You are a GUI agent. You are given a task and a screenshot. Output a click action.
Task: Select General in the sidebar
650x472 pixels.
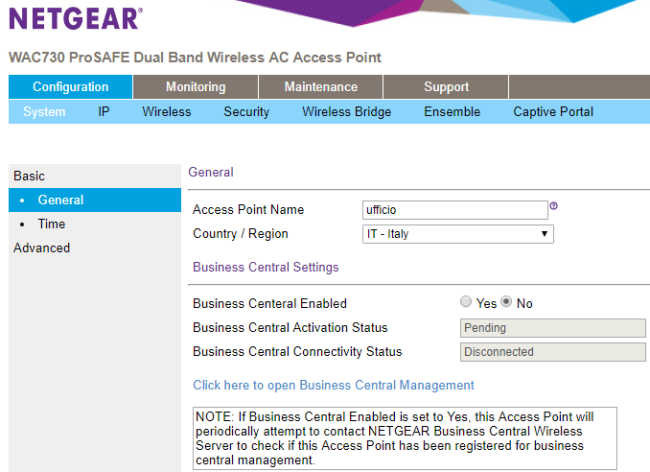click(95, 200)
